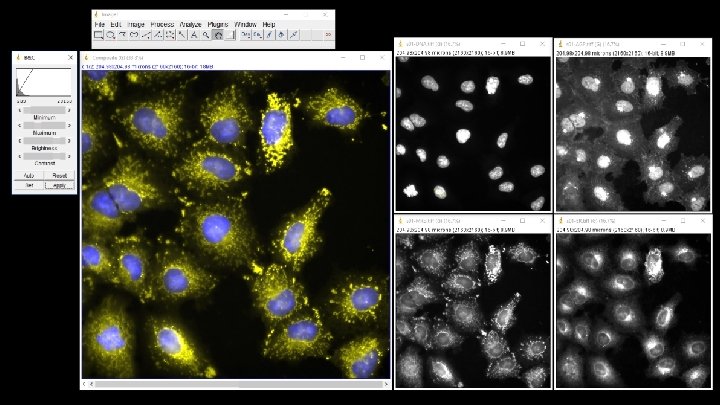Select the Oval selection tool
This screenshot has width=720, height=405.
pyautogui.click(x=111, y=35)
